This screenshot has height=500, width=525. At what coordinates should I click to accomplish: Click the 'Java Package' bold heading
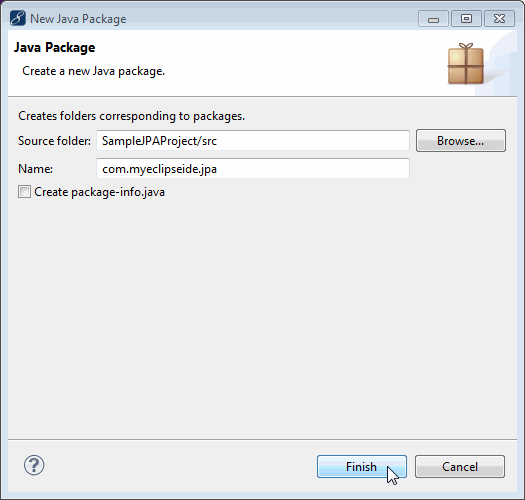pyautogui.click(x=55, y=48)
